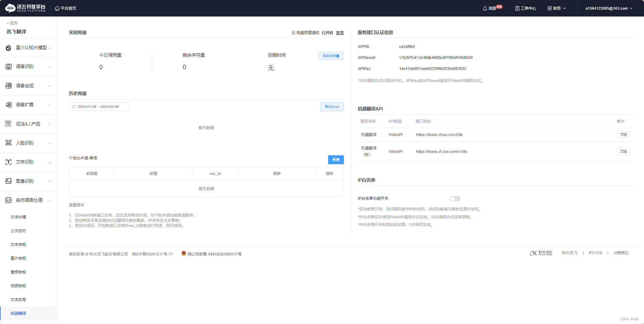Select 公文校对 in sidebar
This screenshot has width=644, height=324.
(x=18, y=231)
